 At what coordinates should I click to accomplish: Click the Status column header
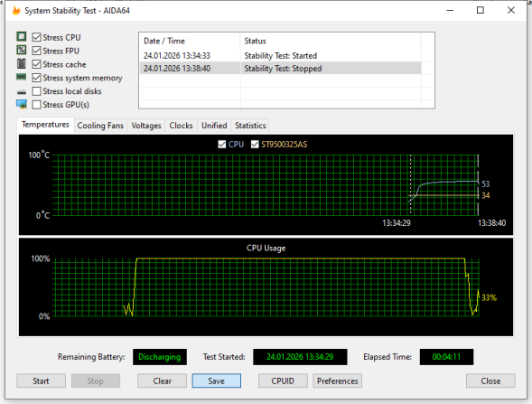tap(331, 41)
